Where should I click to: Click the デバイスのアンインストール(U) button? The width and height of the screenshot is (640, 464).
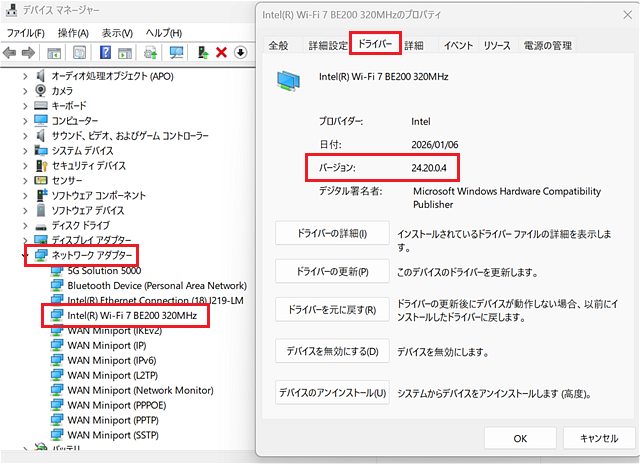pos(332,393)
